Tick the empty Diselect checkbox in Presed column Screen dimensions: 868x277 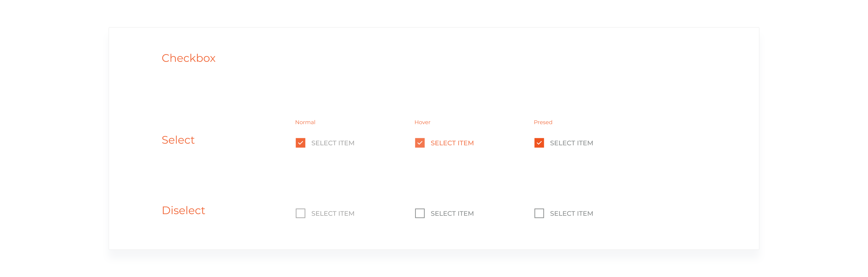click(539, 213)
